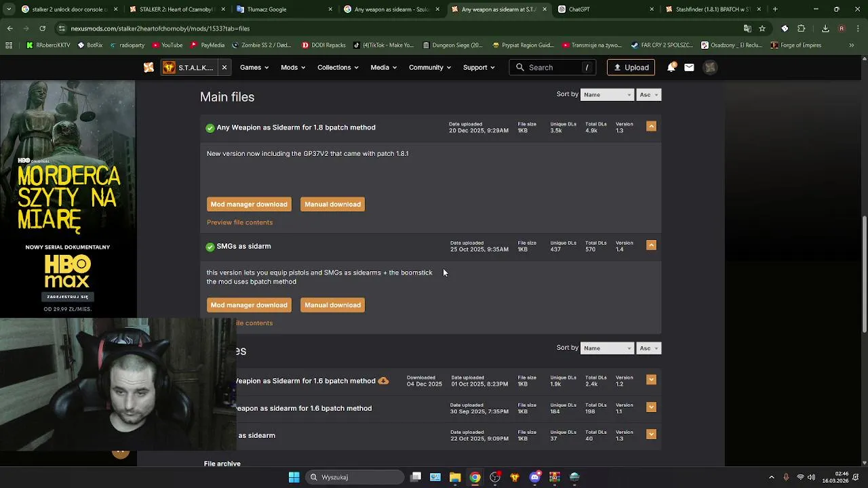
Task: Open the Windows Start menu
Action: [x=294, y=477]
